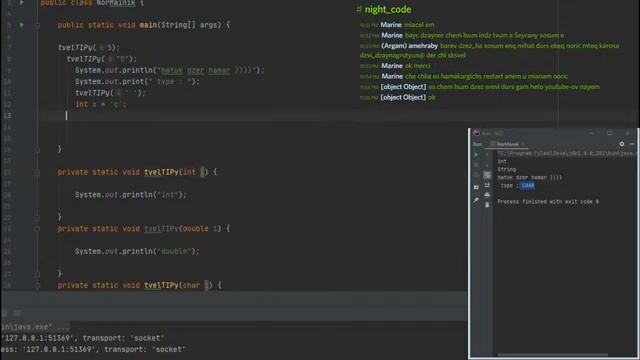Click the night_code channel title
Viewport: 640px width, 360px height.
[387, 9]
